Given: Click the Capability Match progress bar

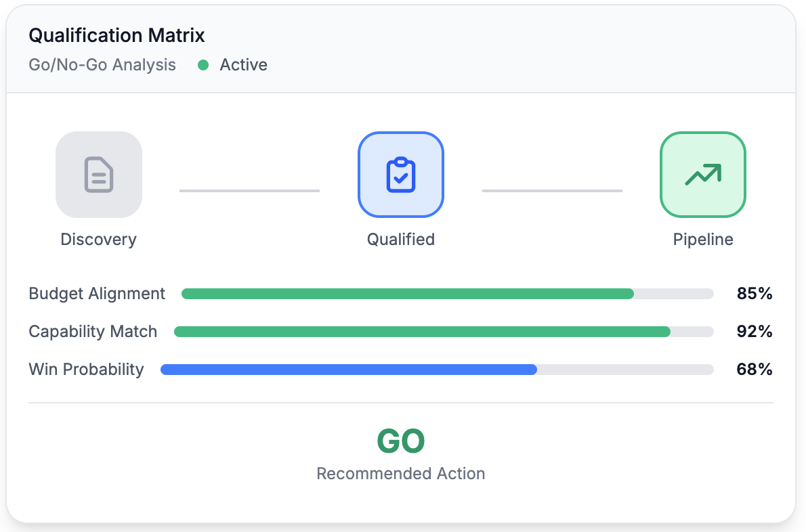Looking at the screenshot, I should pos(444,332).
